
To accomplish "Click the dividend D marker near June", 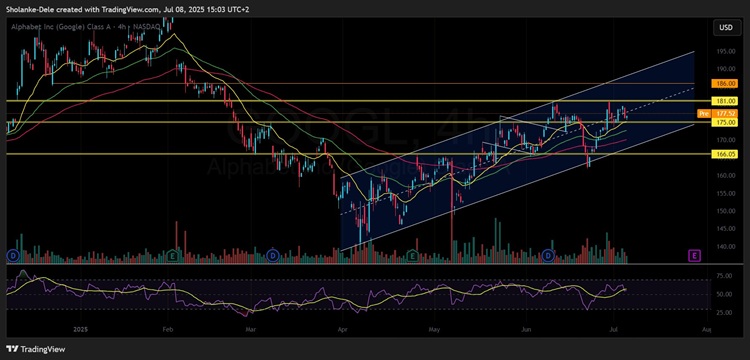I will (x=548, y=256).
